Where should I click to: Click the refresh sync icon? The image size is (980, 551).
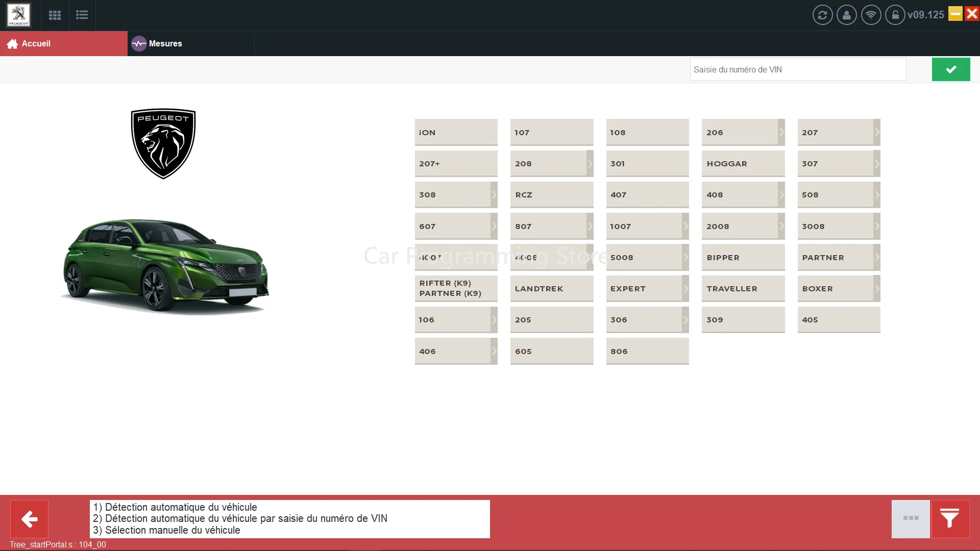click(x=822, y=15)
